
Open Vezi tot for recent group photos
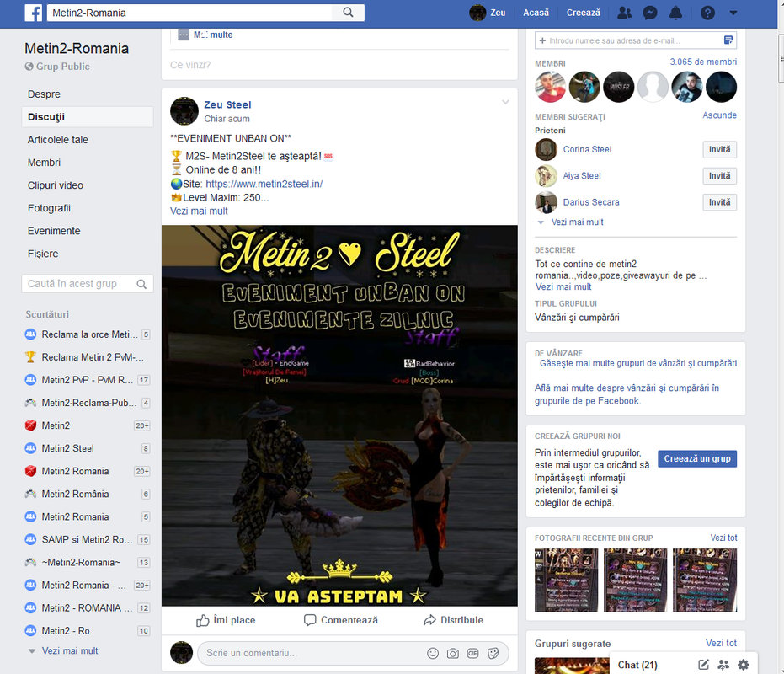[x=723, y=538]
